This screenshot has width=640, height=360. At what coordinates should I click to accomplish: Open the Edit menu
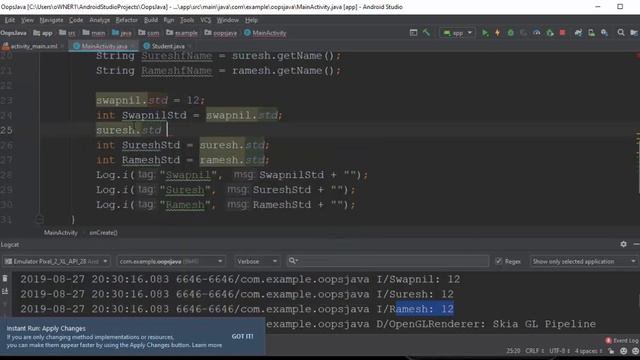click(10, 20)
